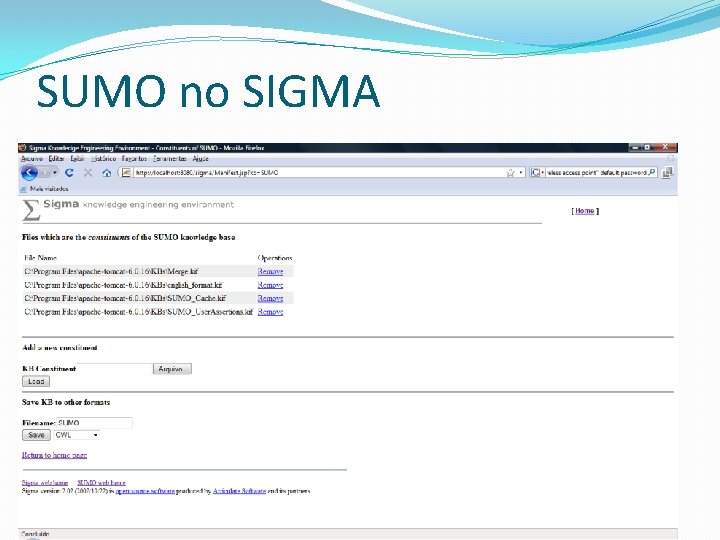
Task: Click the site identity icon in address bar
Action: click(126, 173)
